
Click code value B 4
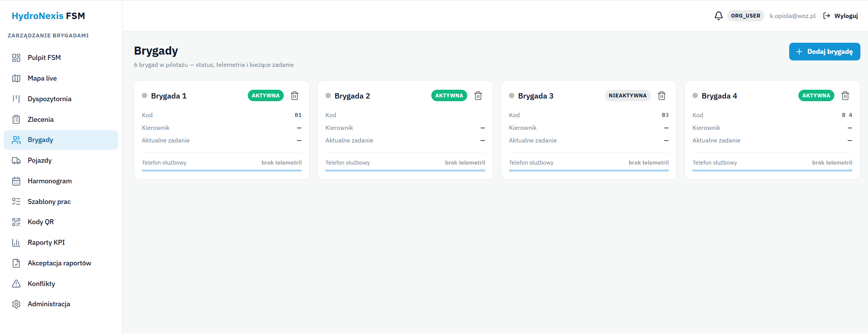(847, 115)
